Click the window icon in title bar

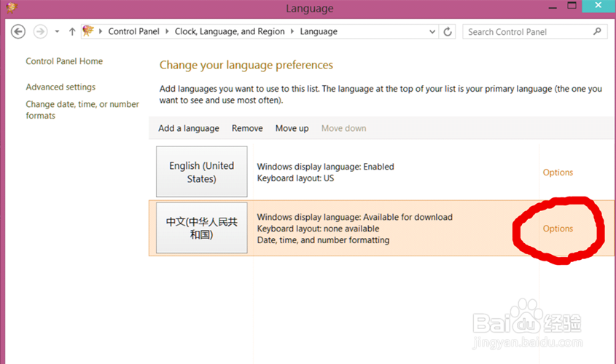tap(12, 7)
